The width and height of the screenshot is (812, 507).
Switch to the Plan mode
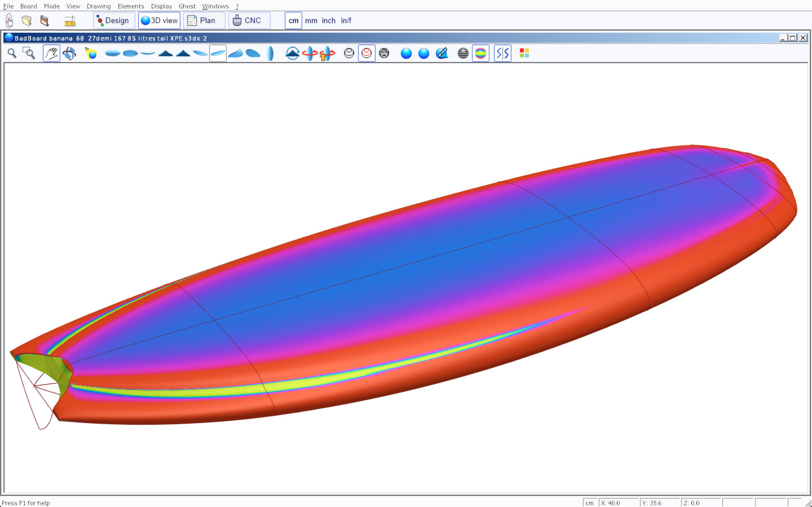[204, 21]
